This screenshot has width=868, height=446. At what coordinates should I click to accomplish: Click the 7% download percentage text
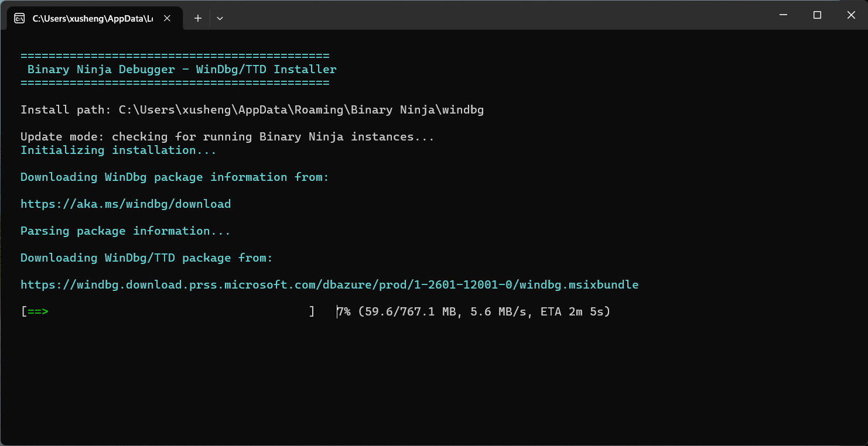(x=344, y=311)
